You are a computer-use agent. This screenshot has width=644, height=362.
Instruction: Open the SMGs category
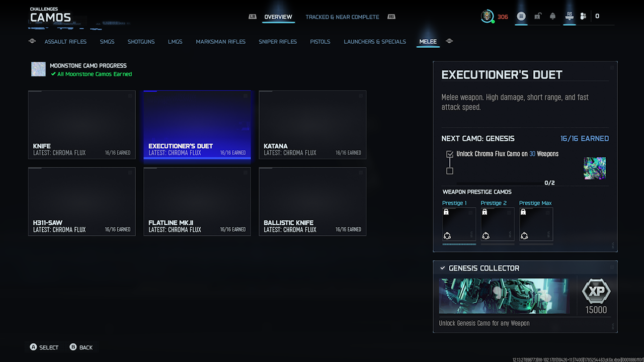[107, 42]
